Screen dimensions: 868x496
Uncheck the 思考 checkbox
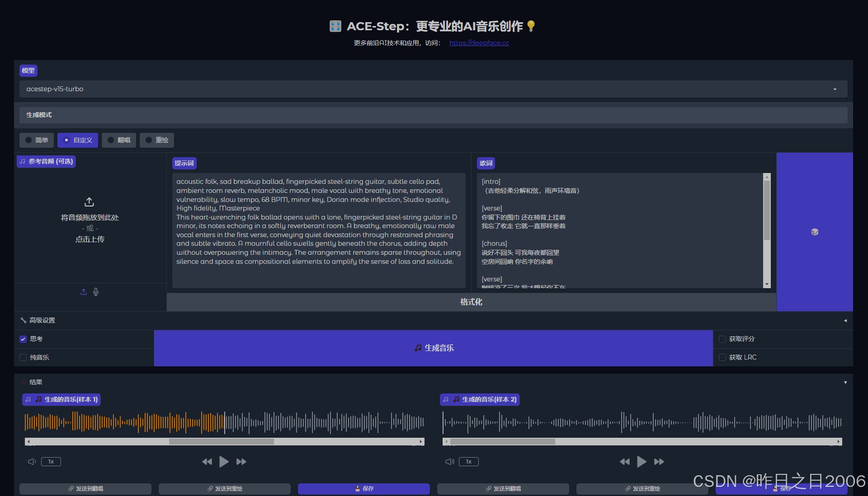click(x=23, y=339)
